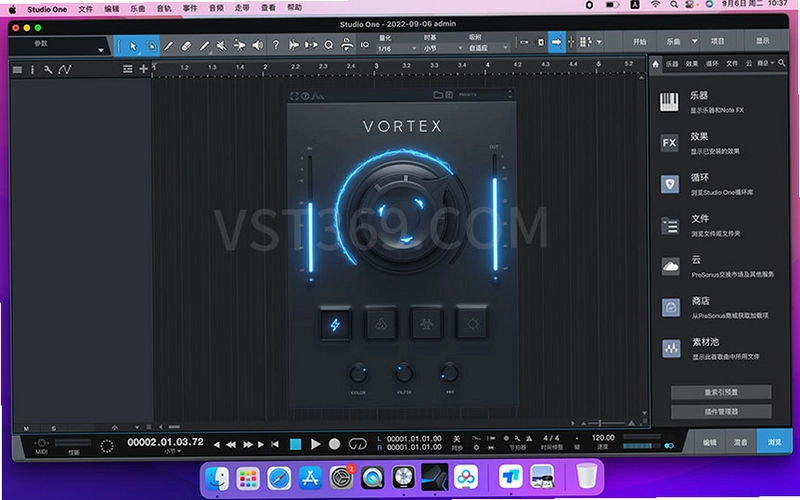Expand dropdown next to grid toolbar icon
The height and width of the screenshot is (500, 800).
pyautogui.click(x=599, y=42)
